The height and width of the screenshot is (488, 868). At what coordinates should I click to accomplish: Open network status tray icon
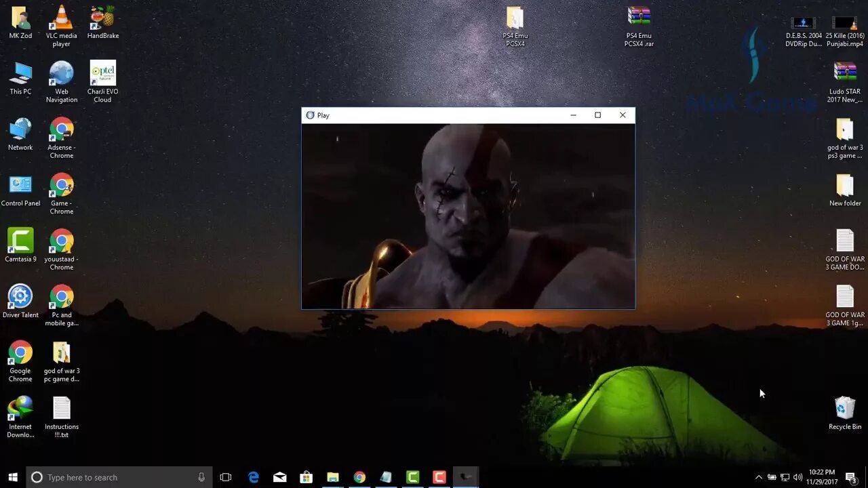click(785, 477)
